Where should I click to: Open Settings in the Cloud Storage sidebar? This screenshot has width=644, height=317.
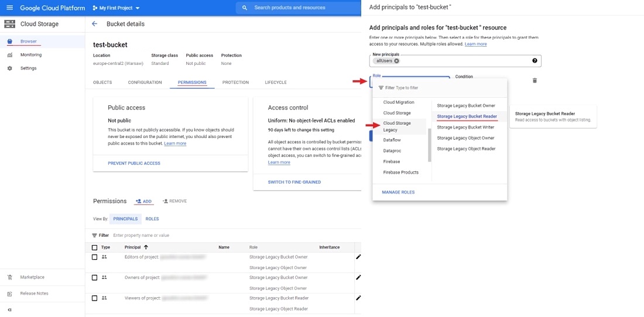pos(28,68)
